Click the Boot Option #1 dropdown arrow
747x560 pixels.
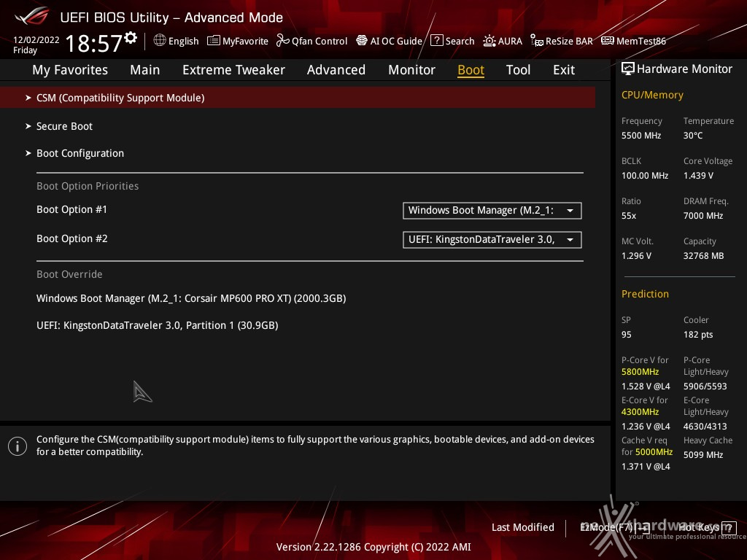(x=570, y=211)
